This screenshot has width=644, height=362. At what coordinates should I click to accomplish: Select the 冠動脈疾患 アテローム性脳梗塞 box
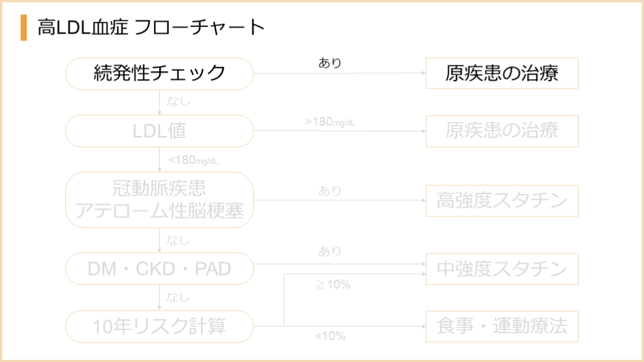tap(159, 200)
